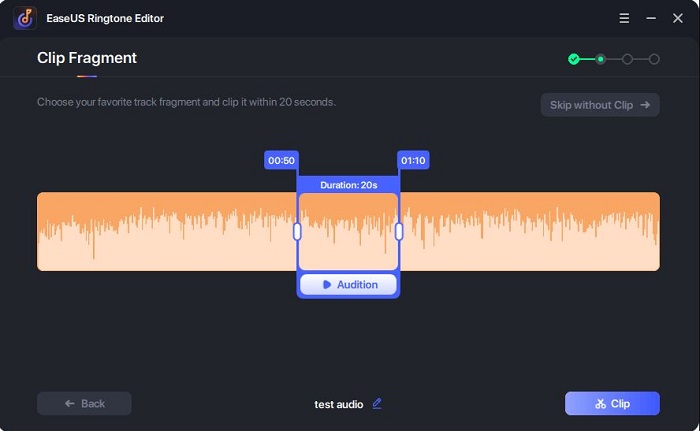Click the third step circle indicator
The image size is (700, 431).
(x=627, y=59)
